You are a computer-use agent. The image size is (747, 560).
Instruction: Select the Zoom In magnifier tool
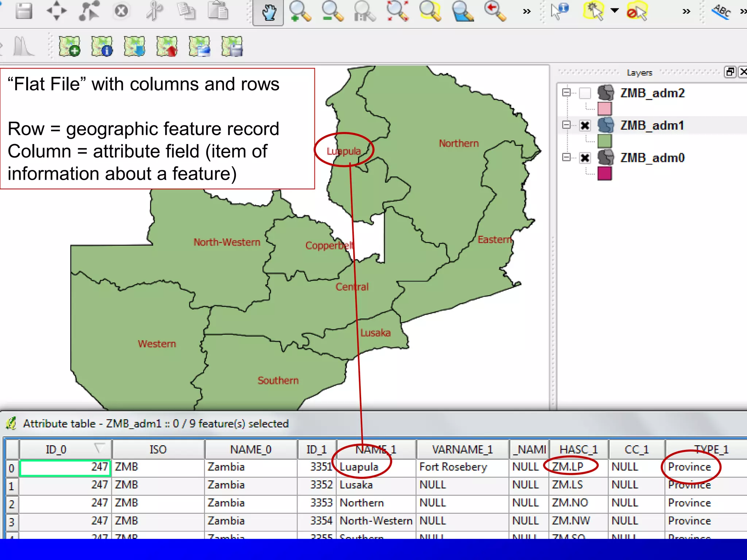pyautogui.click(x=301, y=11)
